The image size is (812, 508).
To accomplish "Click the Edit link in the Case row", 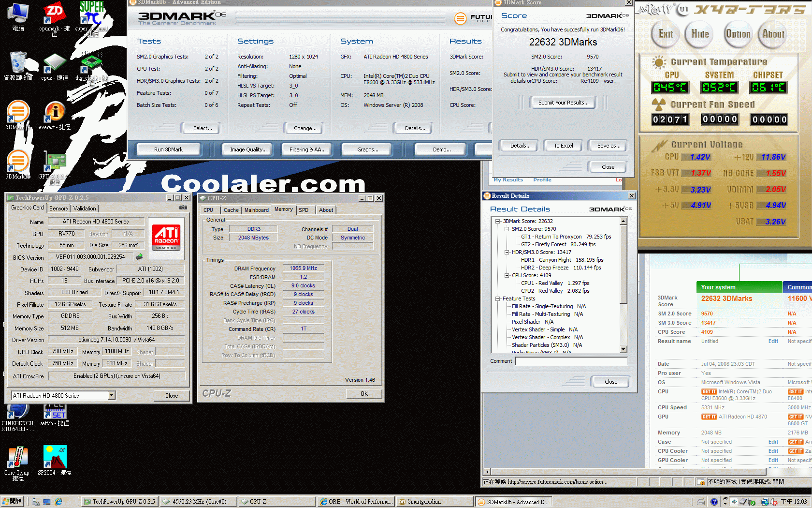I will (773, 442).
